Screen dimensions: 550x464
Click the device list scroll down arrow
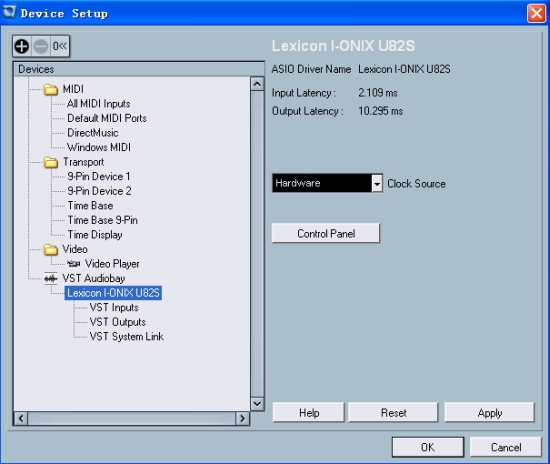tap(257, 404)
